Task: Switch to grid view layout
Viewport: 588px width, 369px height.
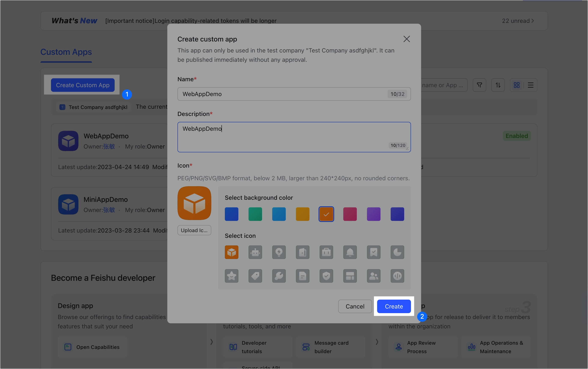Action: [517, 85]
